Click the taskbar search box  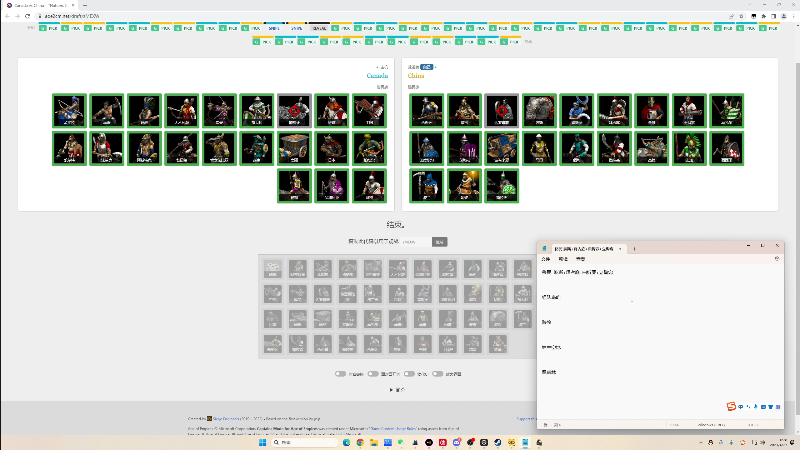(x=305, y=442)
